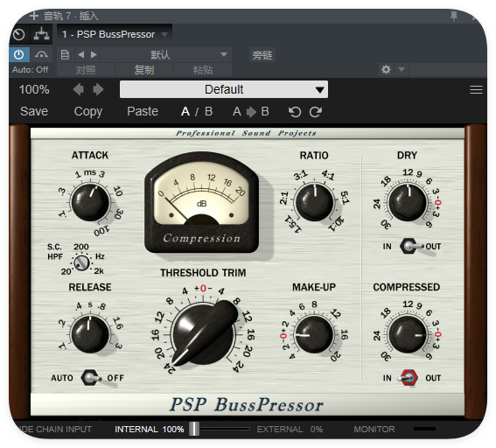Screen dimensions: 496x448
Task: Toggle the COMPRESSED IN/OUT red switch
Action: click(409, 377)
